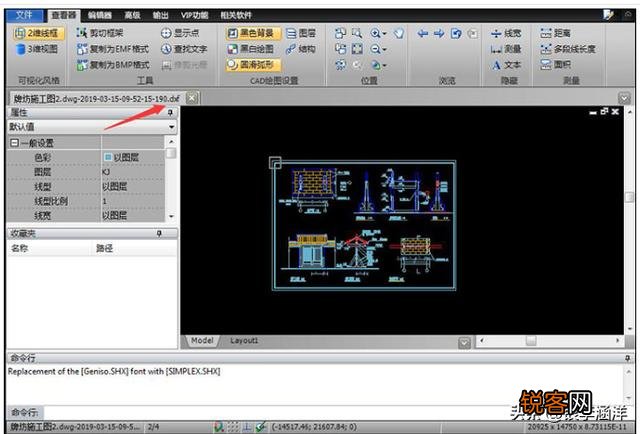Image resolution: width=640 pixels, height=434 pixels.
Task: Pin the 属性 properties panel
Action: click(x=170, y=112)
